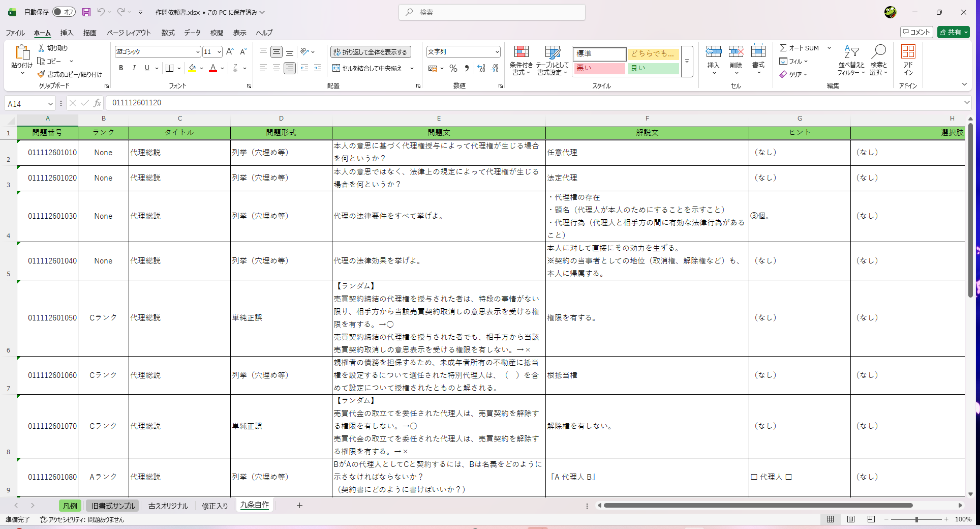Click the percent style icon
Viewport: 980px width, 529px height.
click(453, 68)
